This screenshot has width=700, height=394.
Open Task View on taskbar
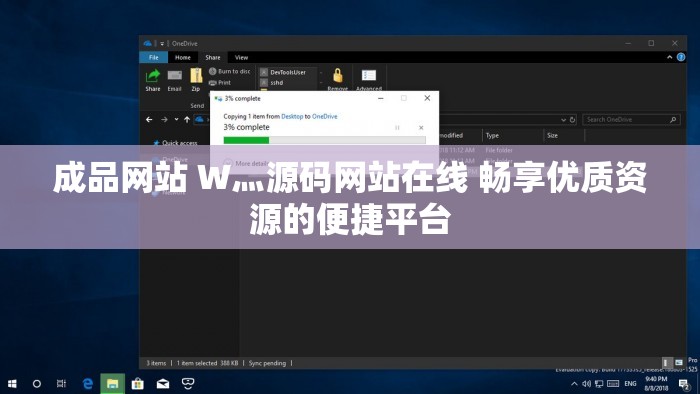click(62, 384)
